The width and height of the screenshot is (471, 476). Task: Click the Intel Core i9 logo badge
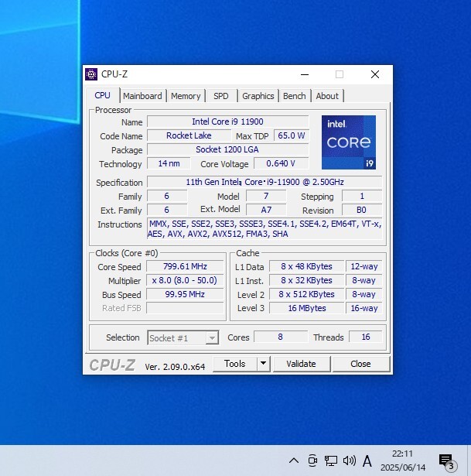click(349, 142)
